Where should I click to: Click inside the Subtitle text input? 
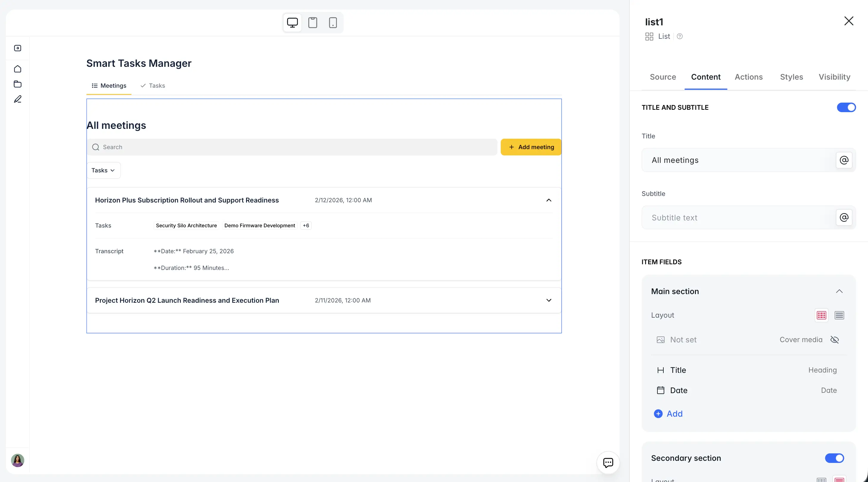pyautogui.click(x=724, y=217)
